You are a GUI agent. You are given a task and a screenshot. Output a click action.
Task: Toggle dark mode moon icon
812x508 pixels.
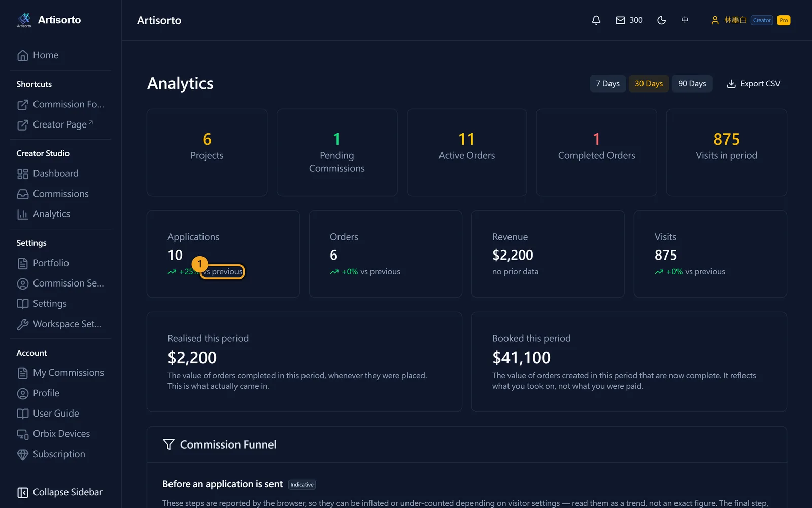click(x=661, y=20)
